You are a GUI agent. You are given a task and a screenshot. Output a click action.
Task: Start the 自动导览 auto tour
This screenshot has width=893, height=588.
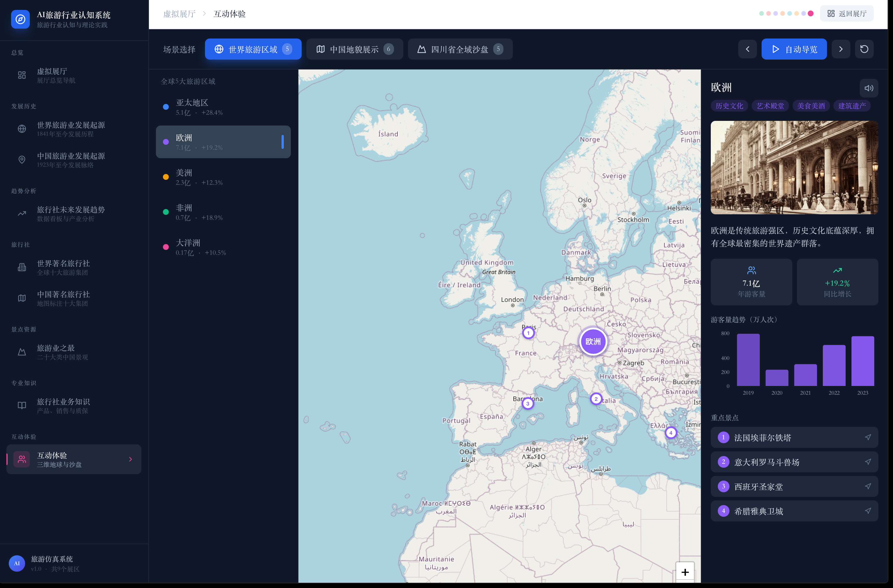coord(794,49)
